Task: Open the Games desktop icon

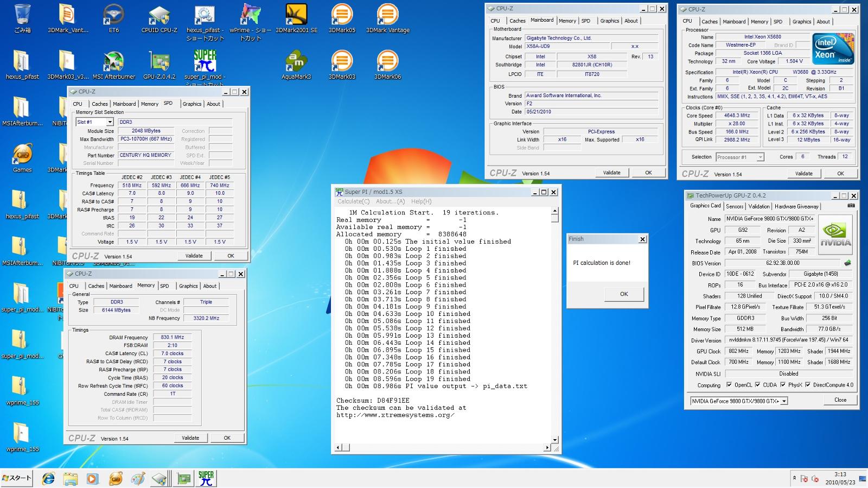Action: click(22, 158)
